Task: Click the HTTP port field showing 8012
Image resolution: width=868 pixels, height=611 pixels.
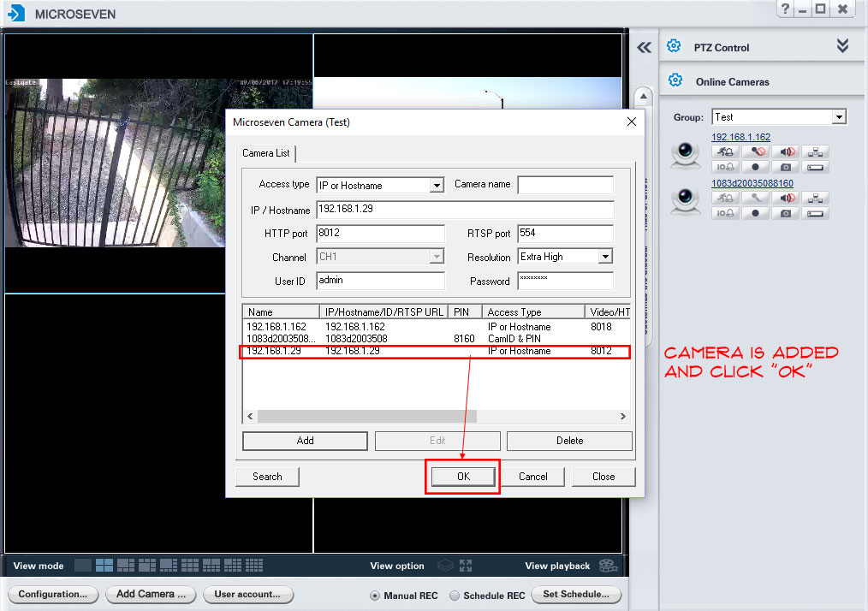Action: 380,233
